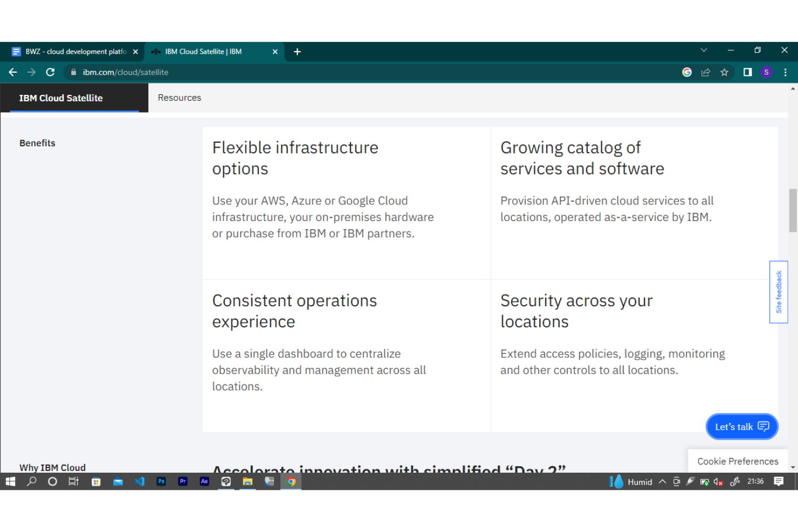Open Chrome's three-dot menu
This screenshot has width=798, height=532.
point(786,72)
